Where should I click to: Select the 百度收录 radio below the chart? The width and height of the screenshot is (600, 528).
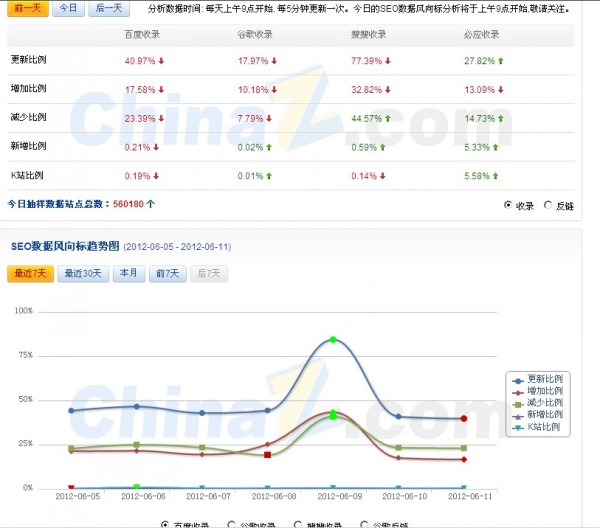pyautogui.click(x=165, y=523)
